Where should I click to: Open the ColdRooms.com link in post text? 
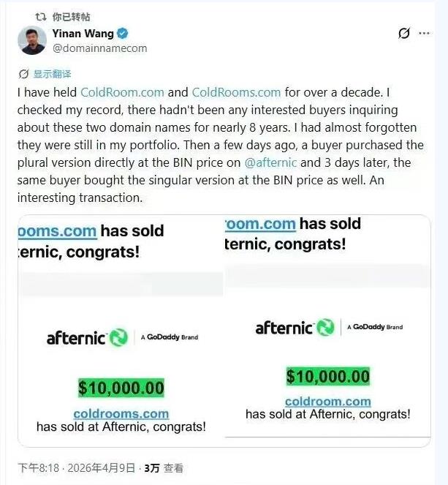(x=236, y=92)
